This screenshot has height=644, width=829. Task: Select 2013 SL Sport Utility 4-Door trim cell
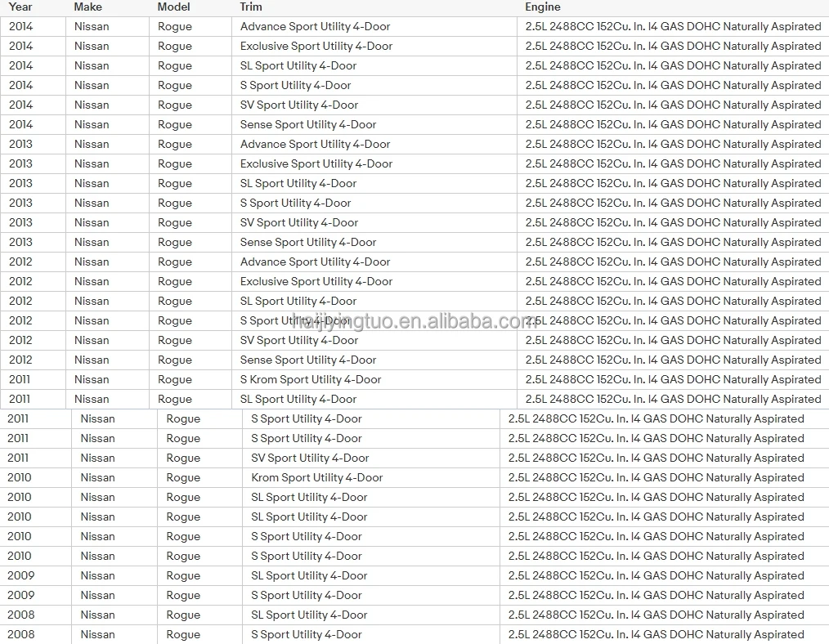tap(374, 183)
